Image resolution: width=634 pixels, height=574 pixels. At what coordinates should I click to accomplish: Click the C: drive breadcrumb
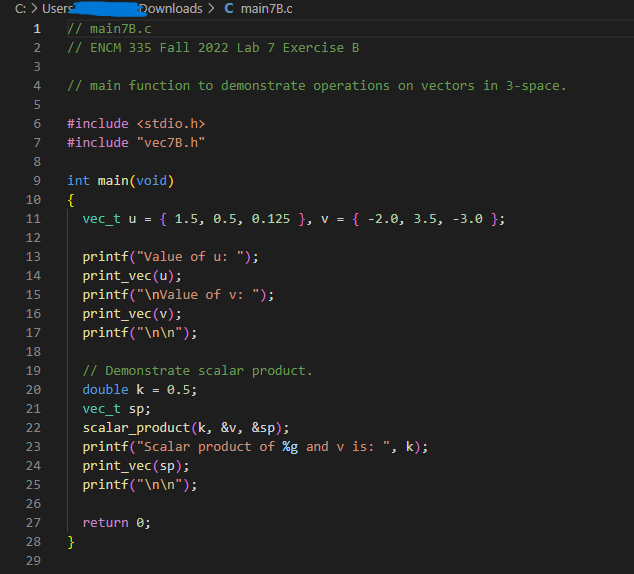point(20,8)
